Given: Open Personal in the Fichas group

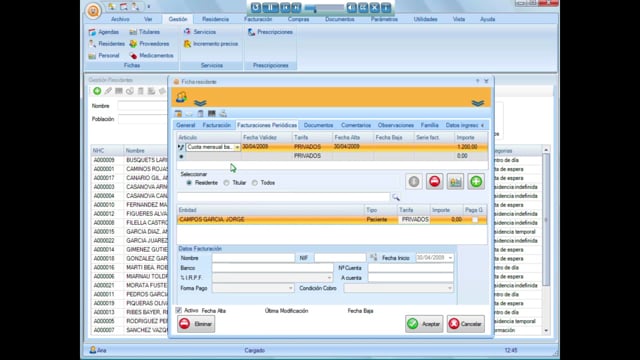Looking at the screenshot, I should pyautogui.click(x=104, y=56).
